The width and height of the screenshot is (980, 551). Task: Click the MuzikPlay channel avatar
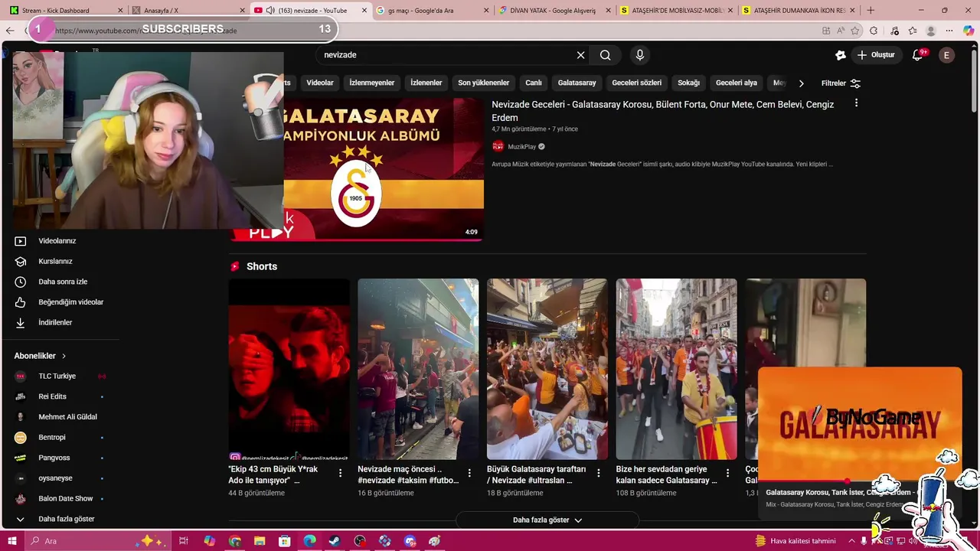[498, 146]
